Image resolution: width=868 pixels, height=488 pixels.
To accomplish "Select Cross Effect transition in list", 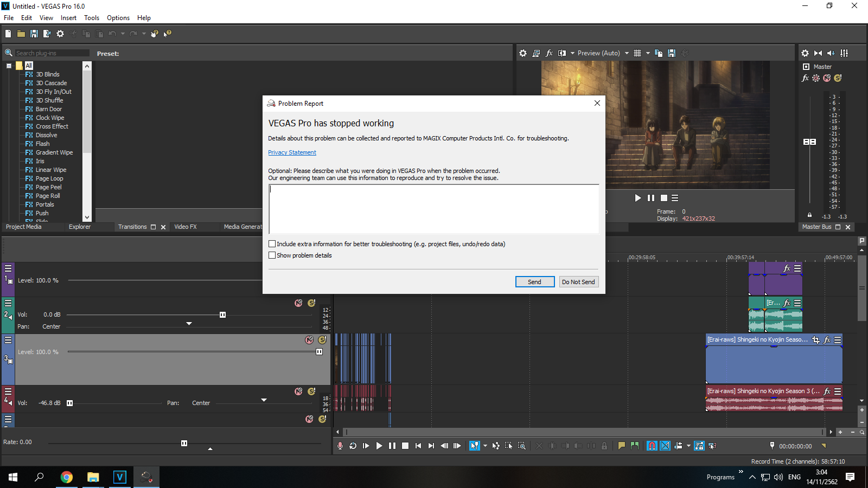I will pyautogui.click(x=52, y=126).
